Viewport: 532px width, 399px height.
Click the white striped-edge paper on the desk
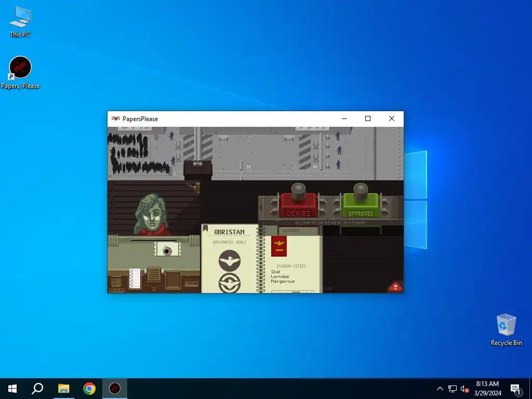(x=135, y=278)
